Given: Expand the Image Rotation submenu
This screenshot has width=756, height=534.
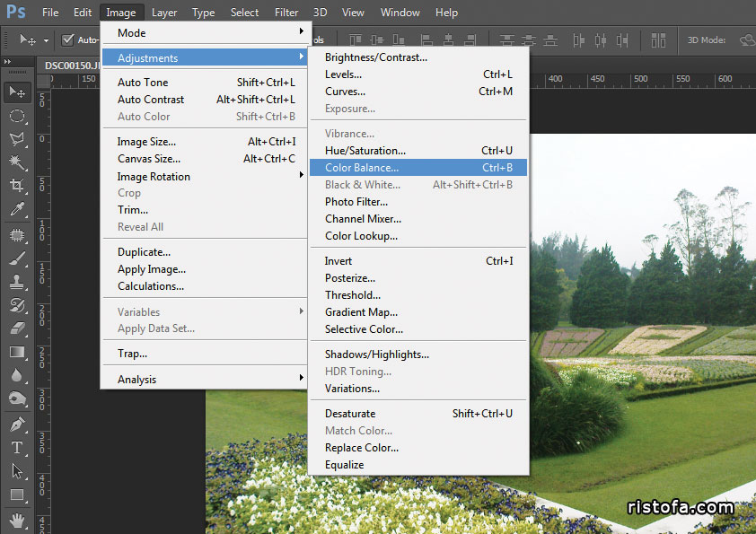Looking at the screenshot, I should tap(205, 177).
